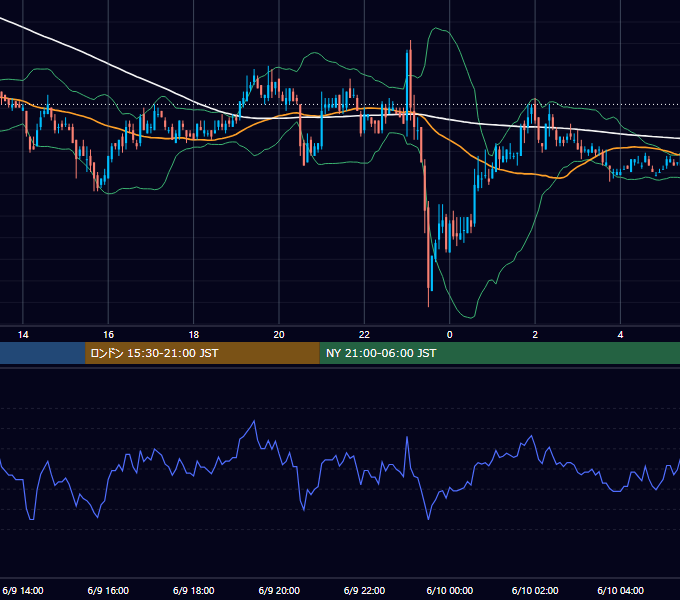The image size is (680, 600).
Task: Click the hour label 2 on time axis
Action: pyautogui.click(x=535, y=335)
